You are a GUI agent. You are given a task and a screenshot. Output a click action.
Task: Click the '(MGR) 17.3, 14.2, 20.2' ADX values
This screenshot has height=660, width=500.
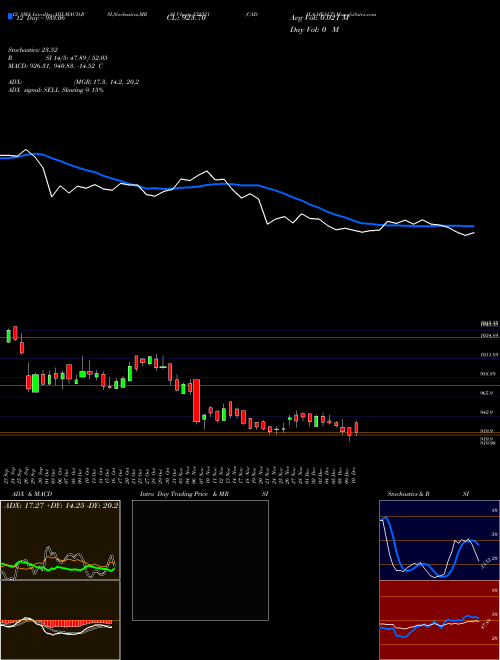click(x=106, y=82)
